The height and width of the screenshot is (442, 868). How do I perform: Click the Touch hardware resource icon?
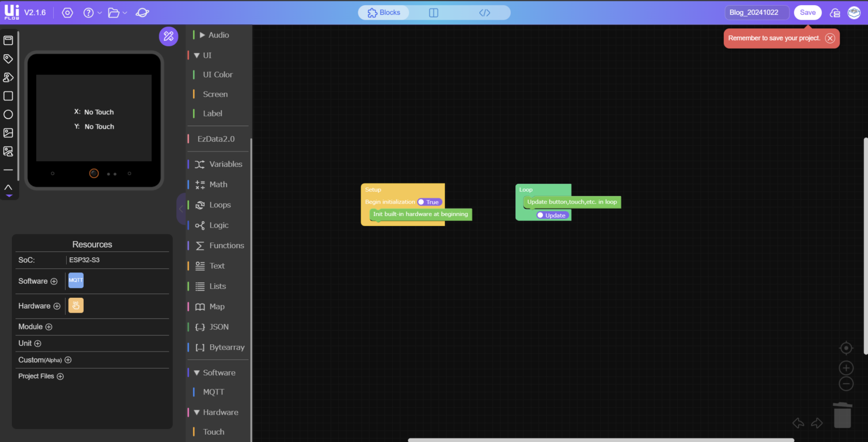[x=75, y=305]
